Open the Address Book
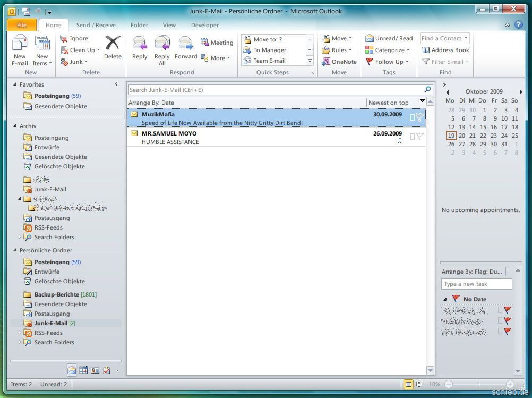Image resolution: width=532 pixels, height=398 pixels. (x=445, y=50)
